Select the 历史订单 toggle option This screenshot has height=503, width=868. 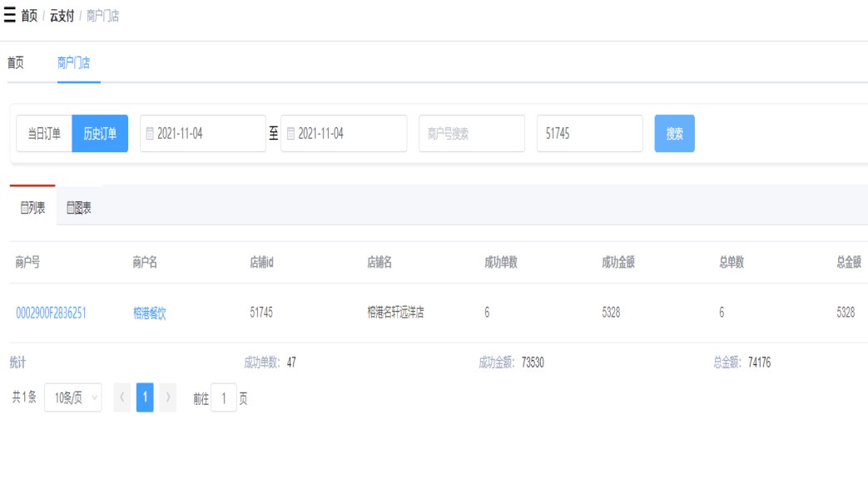[x=100, y=134]
